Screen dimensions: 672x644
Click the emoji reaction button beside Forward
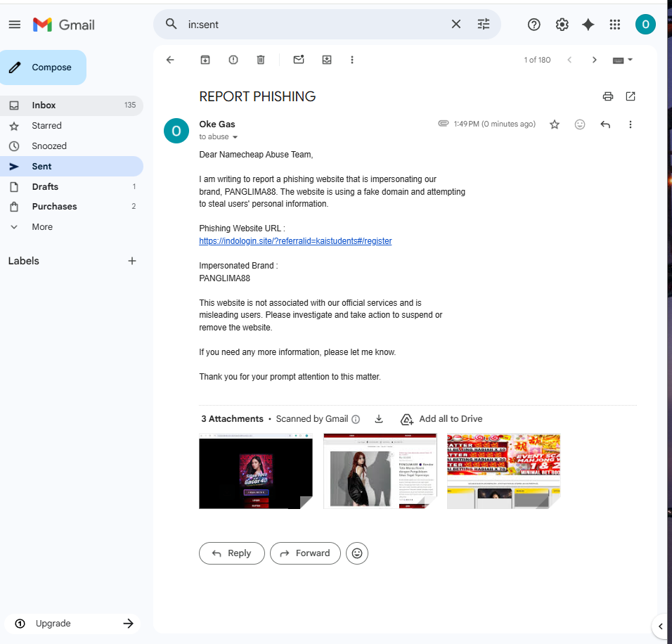[357, 554]
